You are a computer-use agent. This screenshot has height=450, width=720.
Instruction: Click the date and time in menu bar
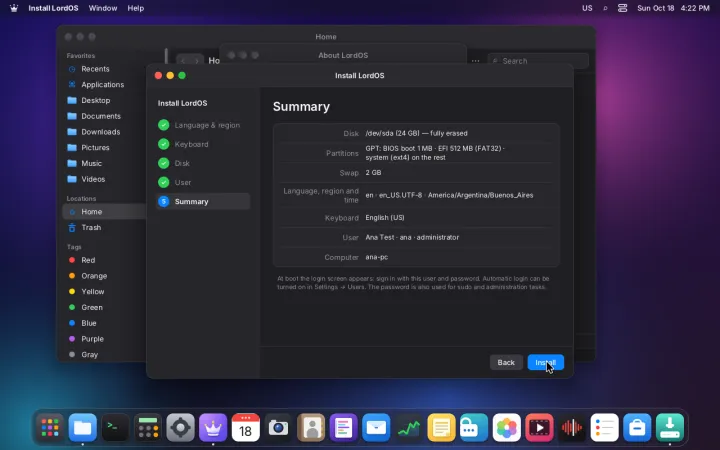tap(673, 8)
